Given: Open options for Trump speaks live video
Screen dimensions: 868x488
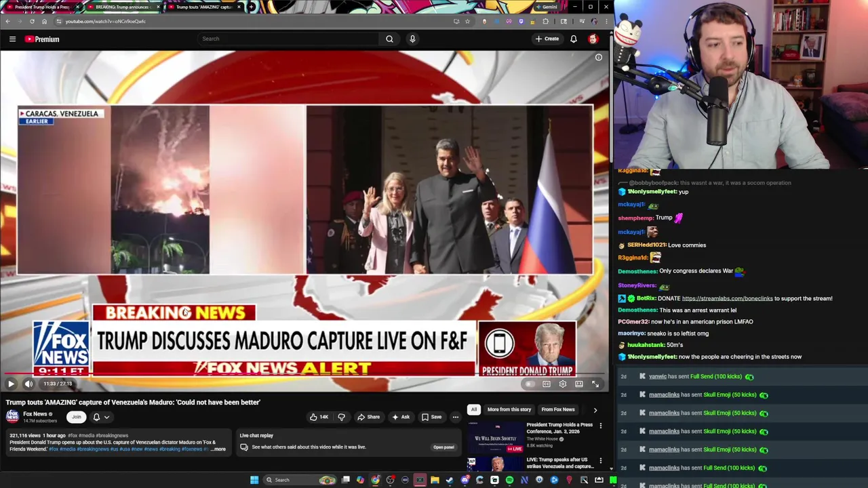Looking at the screenshot, I should 600,461.
